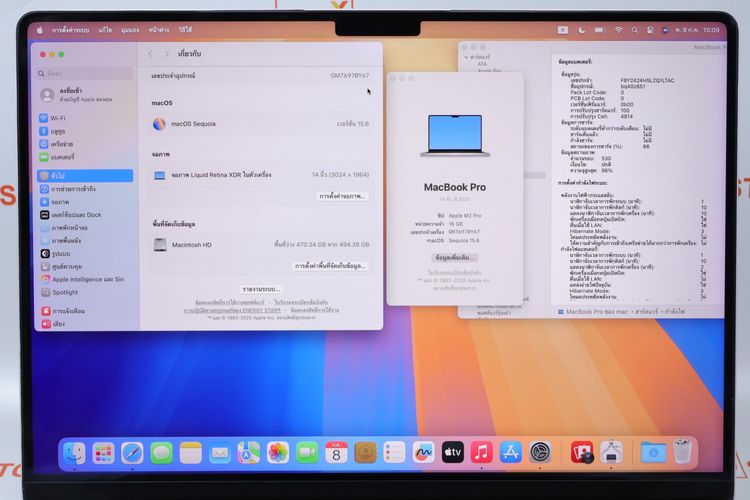Go forward with the right chevron
Image resolution: width=750 pixels, height=500 pixels.
click(x=166, y=54)
